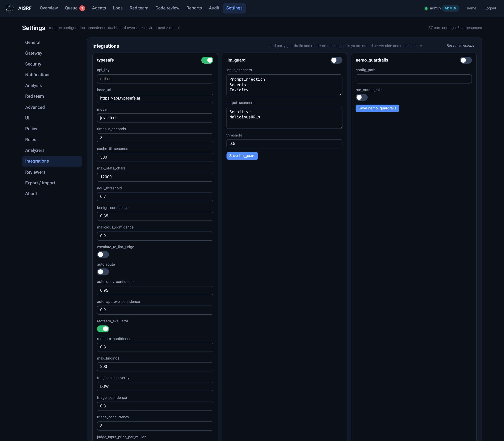Open the Queue page
Screen dimensions: 504x441
click(x=71, y=8)
